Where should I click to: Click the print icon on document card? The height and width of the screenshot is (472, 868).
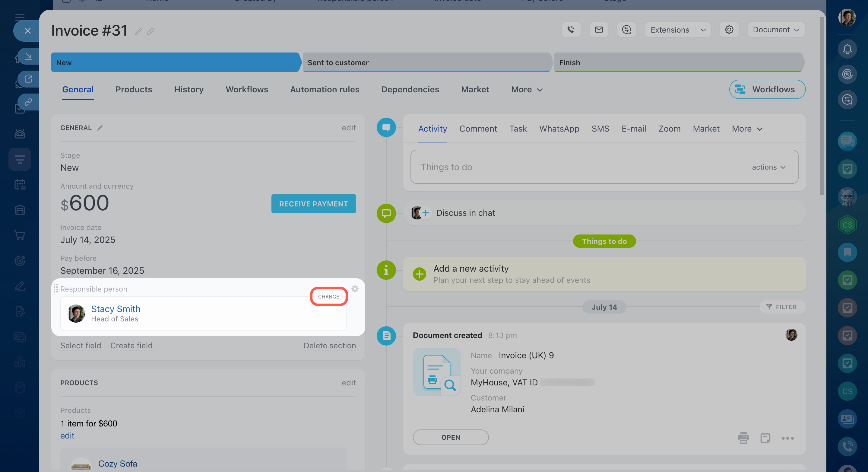(743, 438)
